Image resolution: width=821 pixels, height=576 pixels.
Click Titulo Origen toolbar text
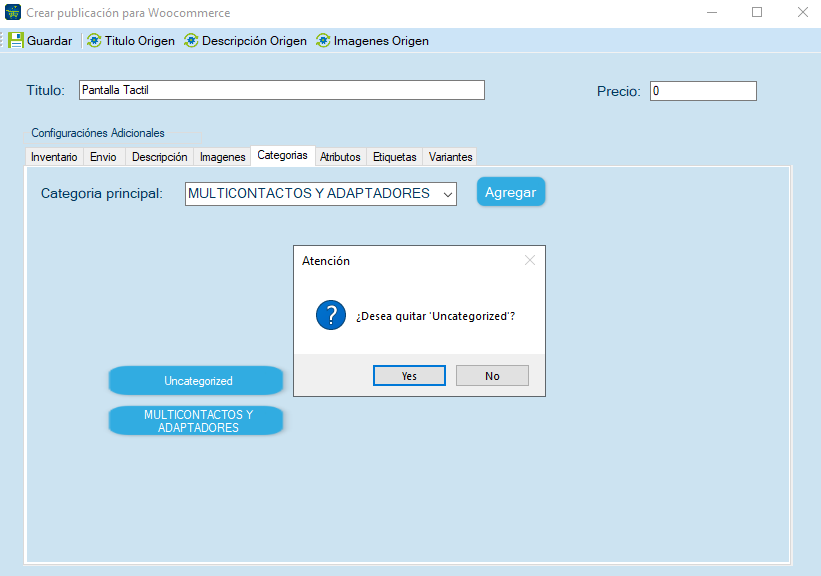(140, 41)
